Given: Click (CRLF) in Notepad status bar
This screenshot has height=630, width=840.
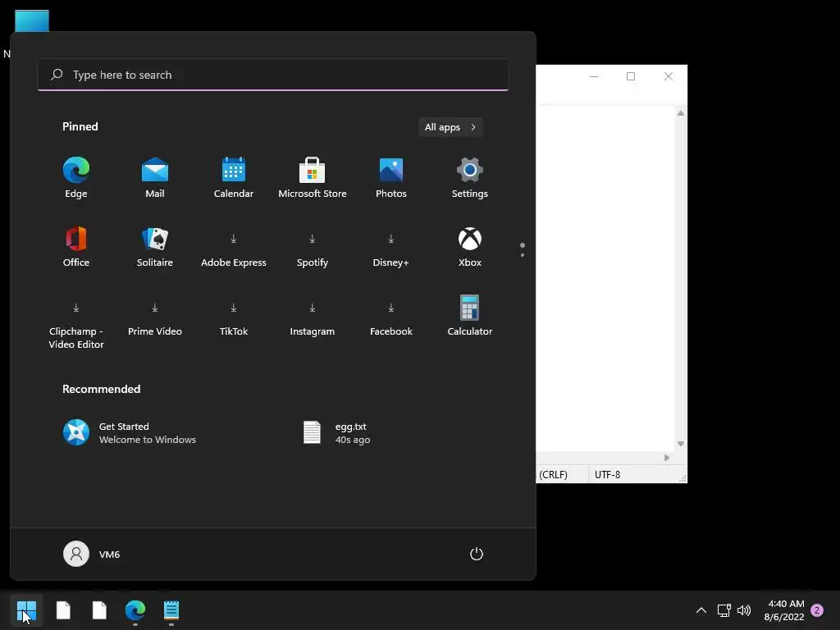Looking at the screenshot, I should (x=554, y=475).
